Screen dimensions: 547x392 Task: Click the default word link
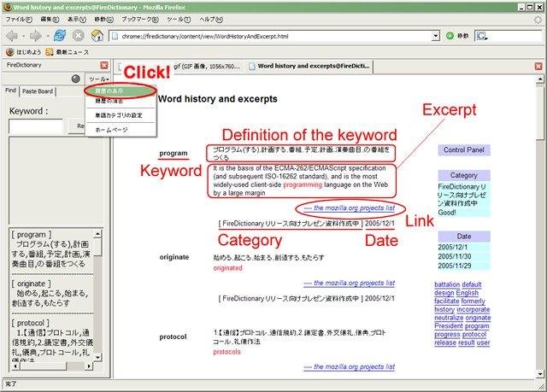point(471,284)
